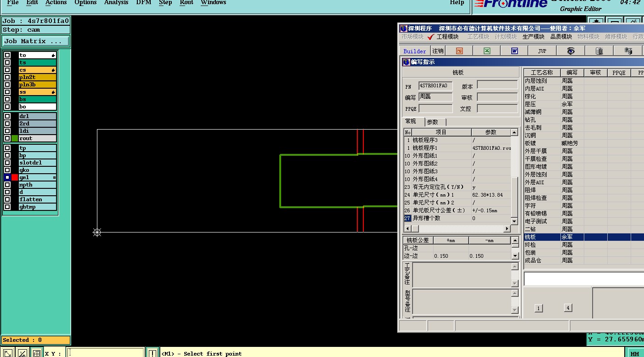Screen dimensions: 644x357
Task: Toggle the checkbox for layer rout
Action: tap(7, 138)
